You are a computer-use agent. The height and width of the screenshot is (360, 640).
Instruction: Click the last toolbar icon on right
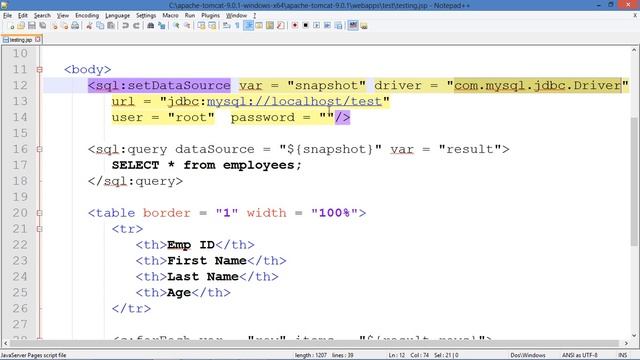point(364,26)
